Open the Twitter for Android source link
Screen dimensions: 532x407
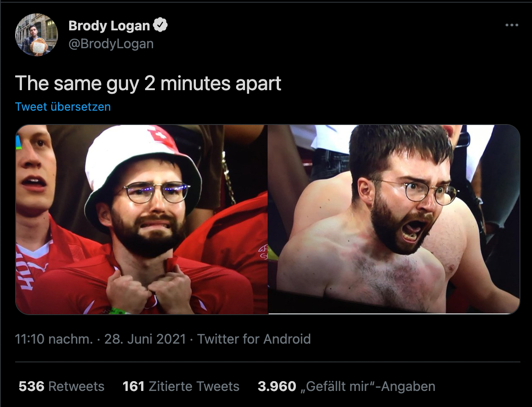point(254,339)
